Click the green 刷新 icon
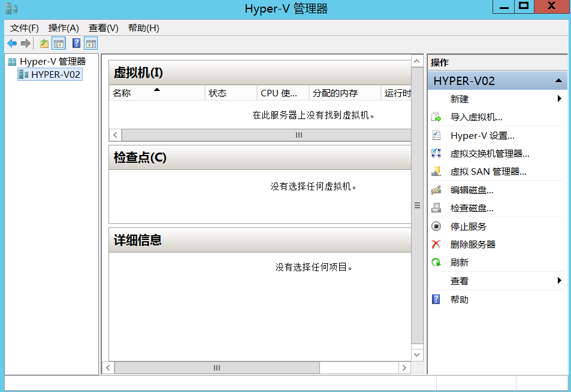 click(x=436, y=263)
